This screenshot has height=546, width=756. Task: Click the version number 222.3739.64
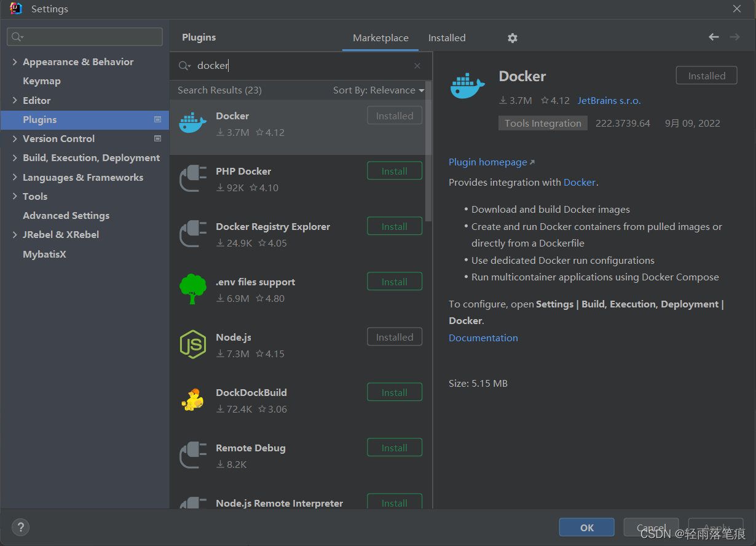pos(623,123)
